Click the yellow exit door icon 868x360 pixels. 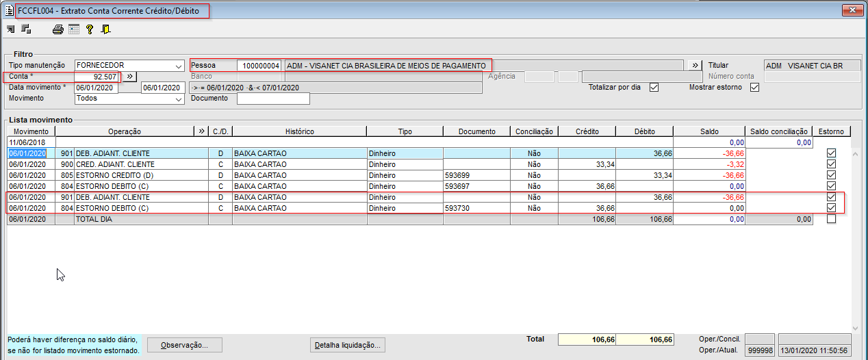click(105, 29)
